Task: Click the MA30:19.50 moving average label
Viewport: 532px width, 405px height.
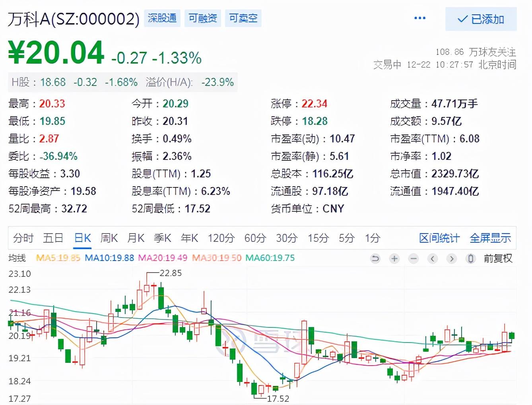Action: pyautogui.click(x=217, y=258)
